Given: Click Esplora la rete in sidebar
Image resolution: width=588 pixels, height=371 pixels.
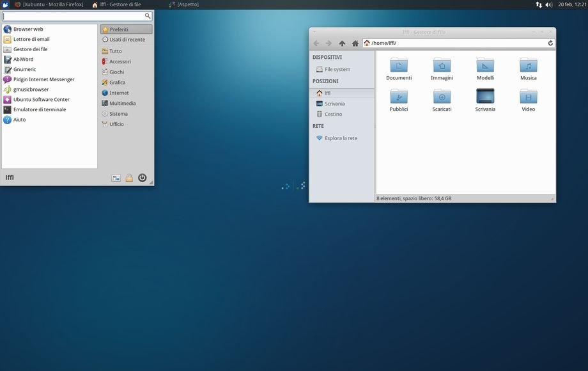Looking at the screenshot, I should 340,138.
